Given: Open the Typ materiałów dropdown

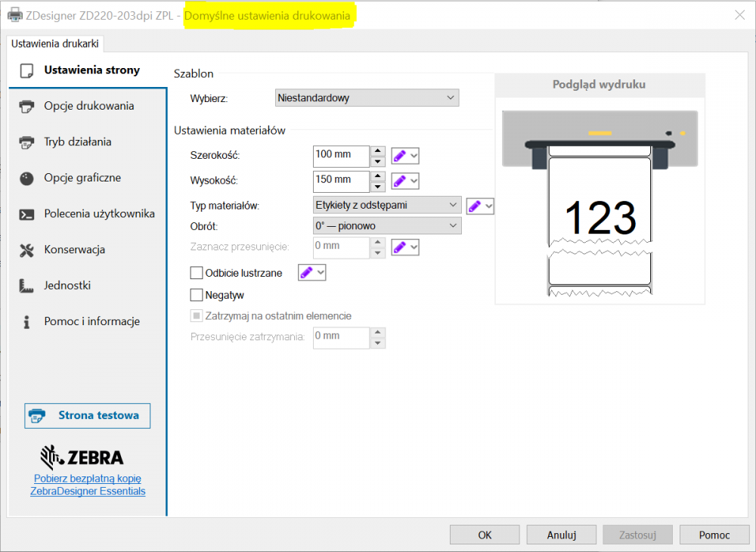Looking at the screenshot, I should tap(387, 205).
